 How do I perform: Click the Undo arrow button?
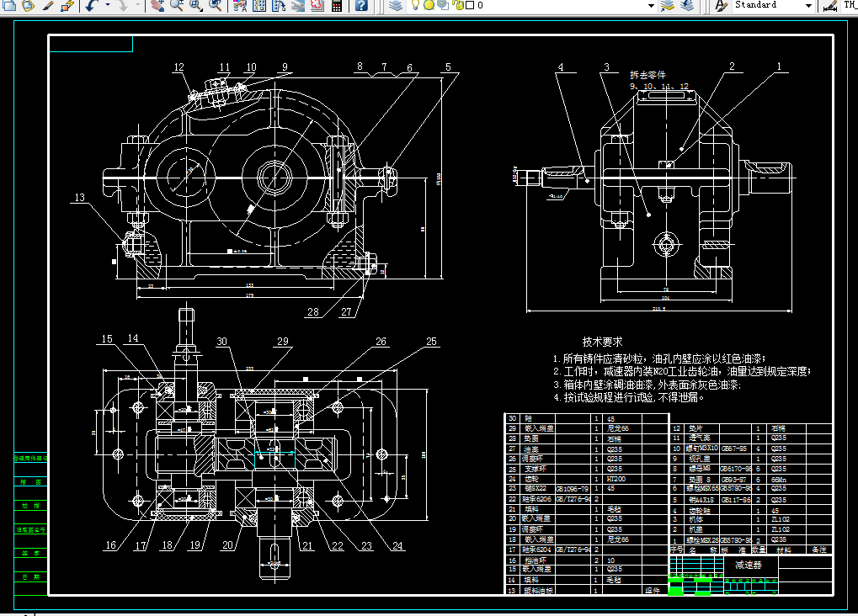(x=91, y=5)
